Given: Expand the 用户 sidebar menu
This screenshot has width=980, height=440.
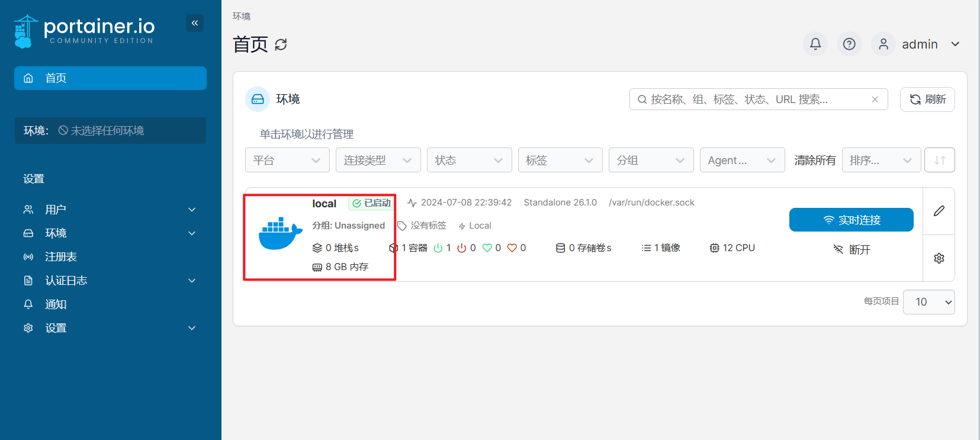Looking at the screenshot, I should click(110, 210).
